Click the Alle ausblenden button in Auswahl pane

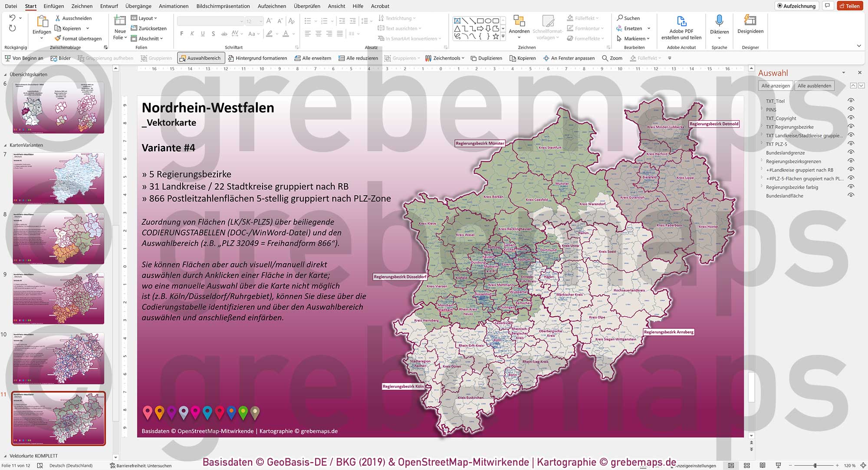tap(815, 86)
